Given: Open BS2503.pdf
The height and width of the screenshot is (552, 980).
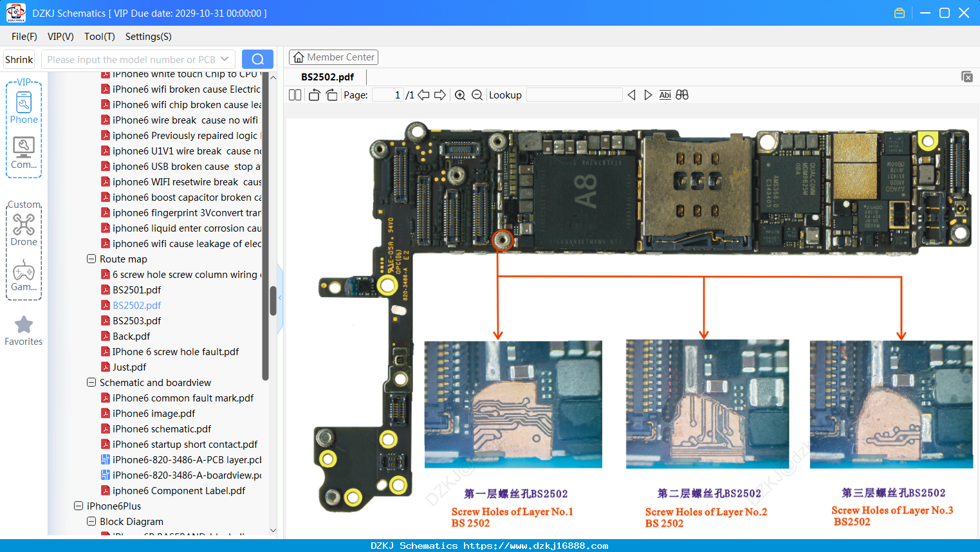Looking at the screenshot, I should (x=136, y=320).
